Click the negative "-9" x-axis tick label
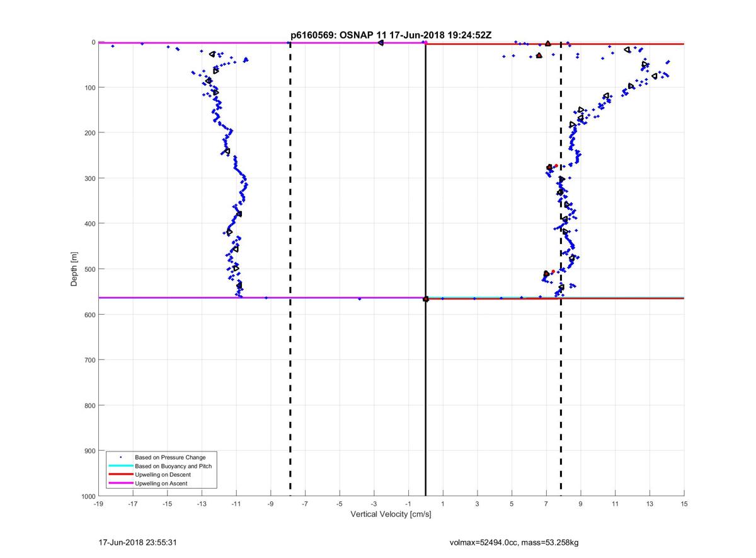The image size is (756, 558). [x=270, y=504]
